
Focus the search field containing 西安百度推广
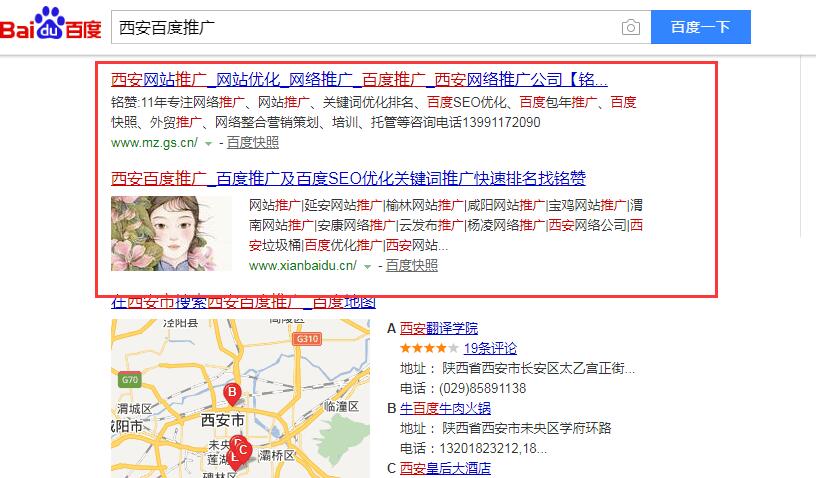tap(360, 27)
